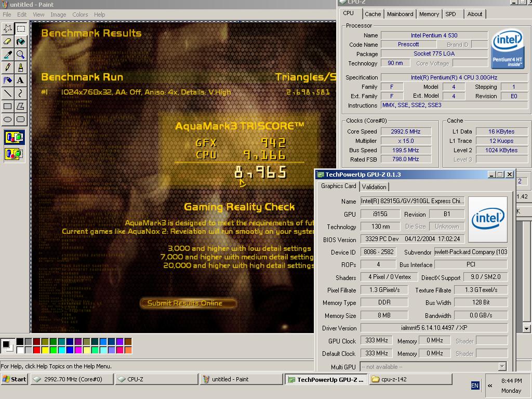Open the View menu in Paint

38,15
